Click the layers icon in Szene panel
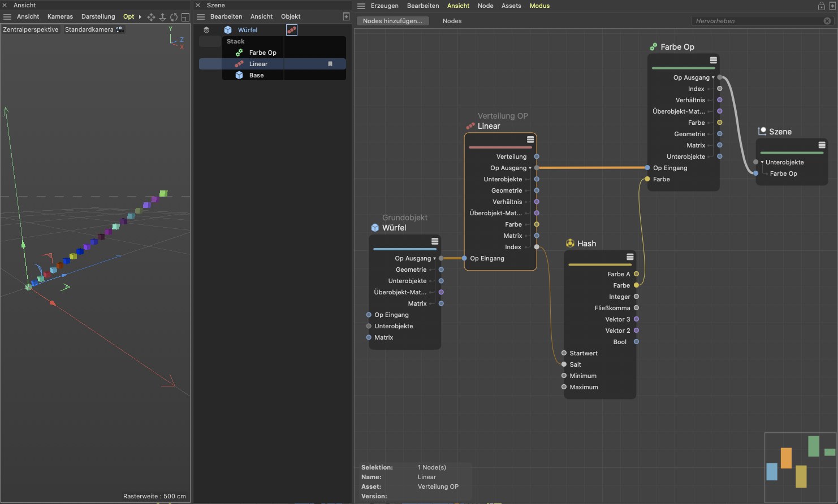This screenshot has width=838, height=504. click(x=206, y=30)
